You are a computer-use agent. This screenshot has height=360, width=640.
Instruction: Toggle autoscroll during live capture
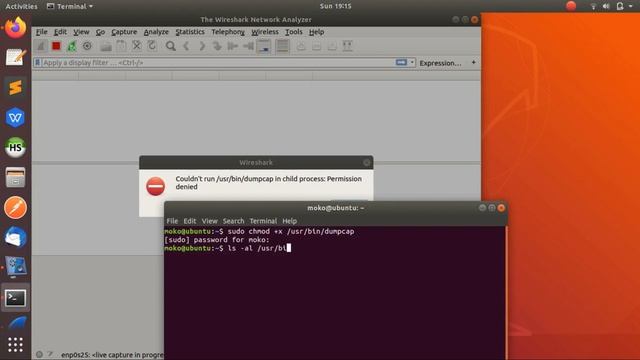tap(264, 46)
